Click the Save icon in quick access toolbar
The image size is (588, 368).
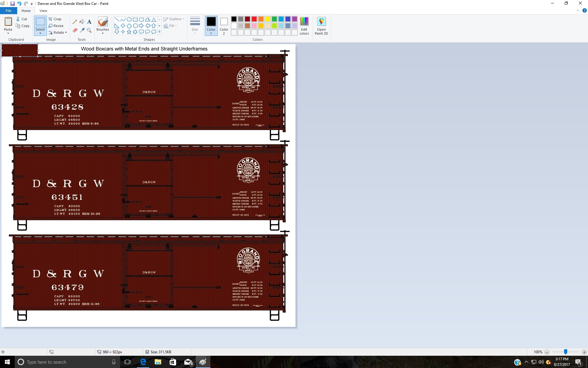tap(13, 4)
